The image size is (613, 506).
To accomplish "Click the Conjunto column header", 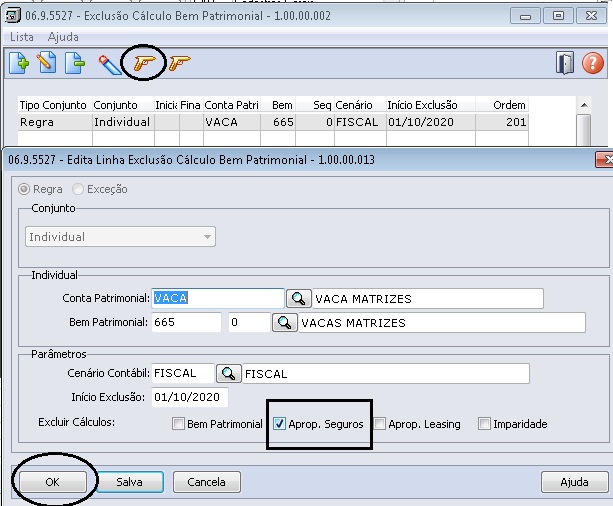I will [x=123, y=105].
